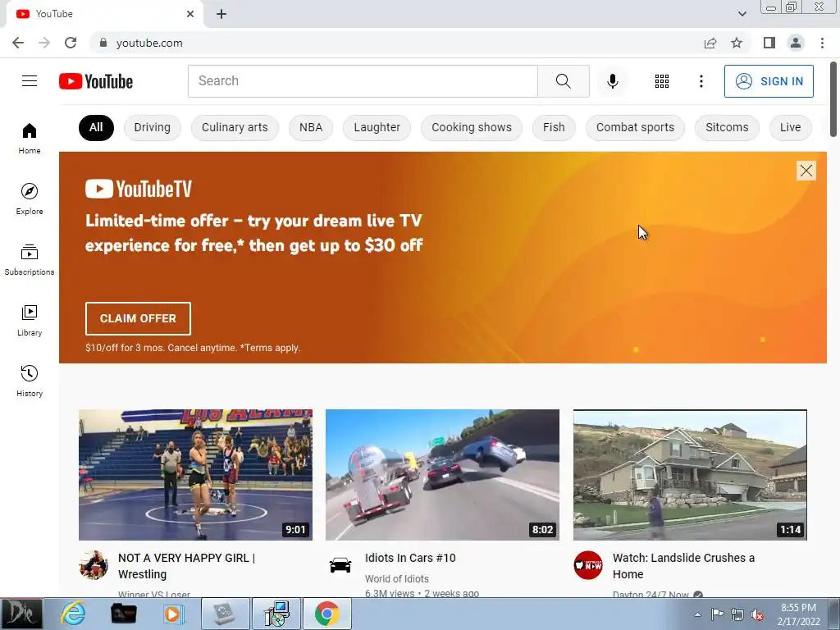Select the Sitcoms filter chip
840x630 pixels.
727,127
